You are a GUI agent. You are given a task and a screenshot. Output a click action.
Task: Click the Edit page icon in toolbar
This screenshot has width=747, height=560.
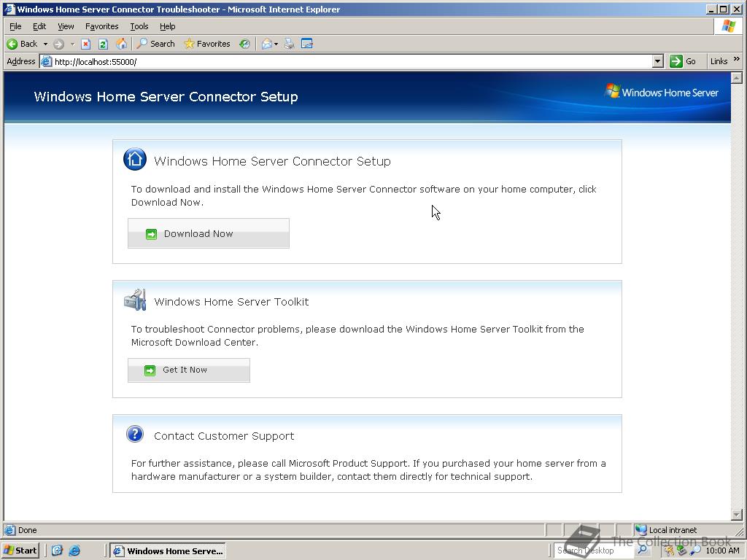(x=307, y=44)
